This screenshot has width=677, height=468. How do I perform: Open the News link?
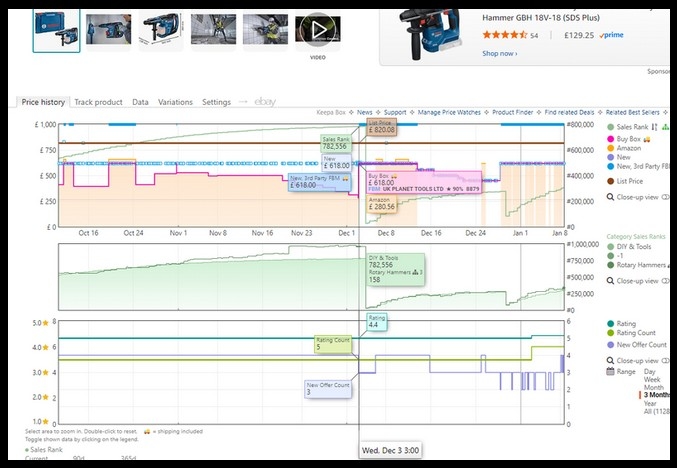click(x=364, y=112)
